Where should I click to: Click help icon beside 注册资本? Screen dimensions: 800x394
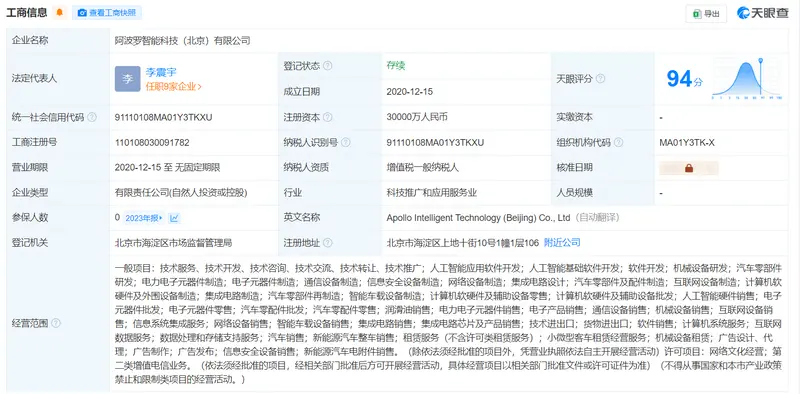[x=328, y=117]
